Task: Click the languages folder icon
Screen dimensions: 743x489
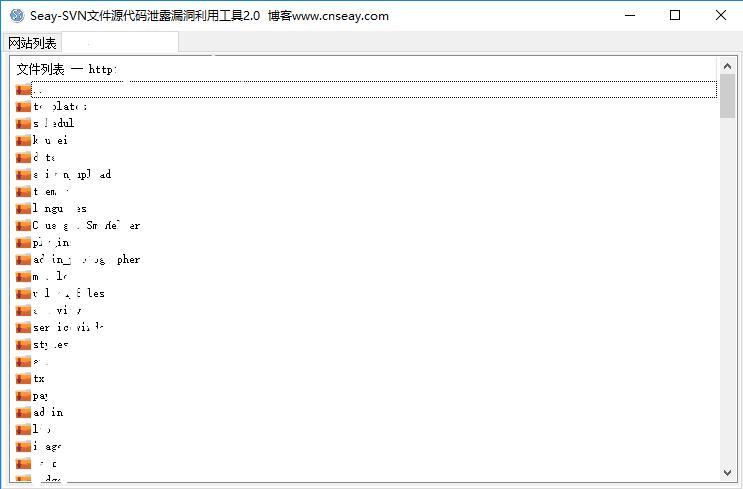Action: (x=23, y=208)
